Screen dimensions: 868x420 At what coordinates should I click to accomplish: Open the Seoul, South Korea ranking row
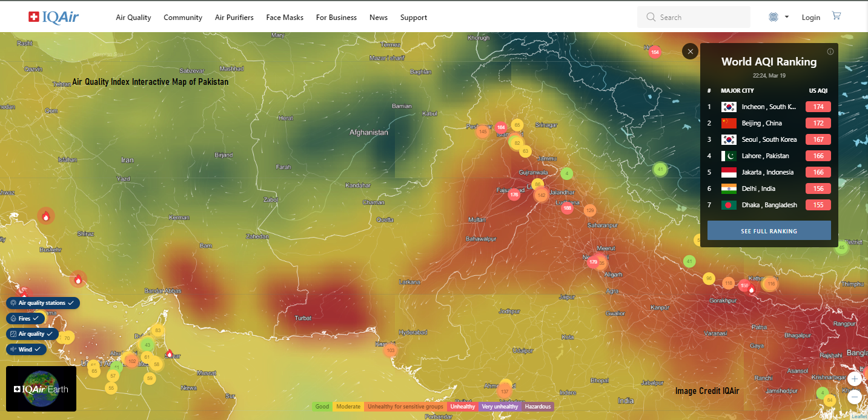(769, 139)
